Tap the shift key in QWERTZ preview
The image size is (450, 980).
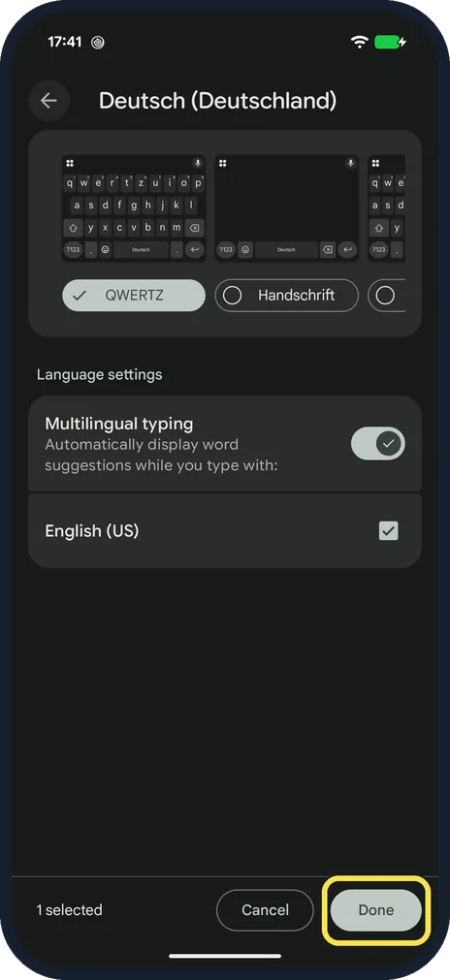(73, 228)
